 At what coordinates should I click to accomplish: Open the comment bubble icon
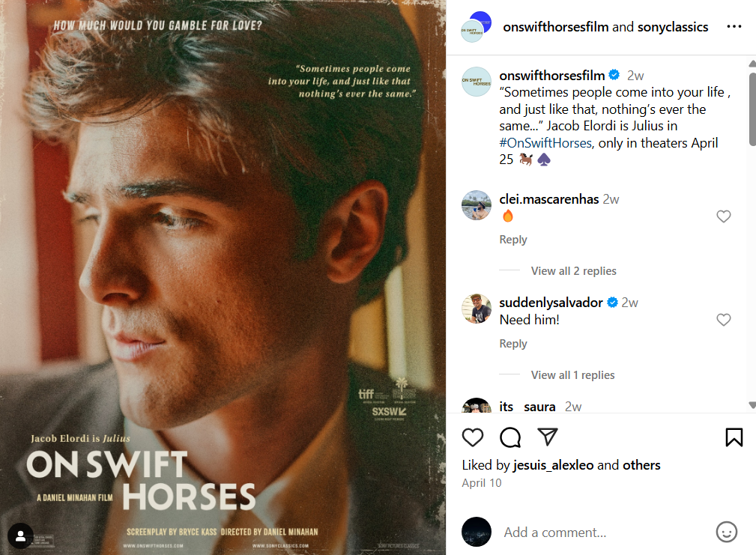point(510,437)
